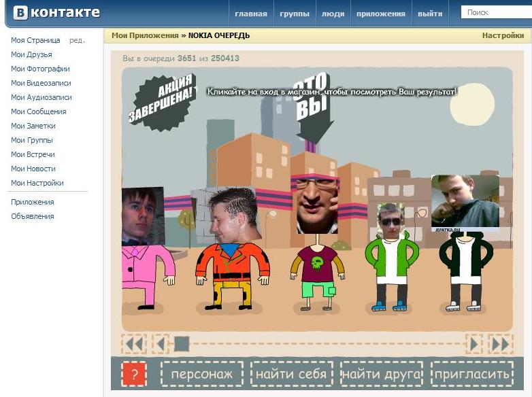Click the queue position number 3651
The width and height of the screenshot is (532, 397).
[x=187, y=58]
